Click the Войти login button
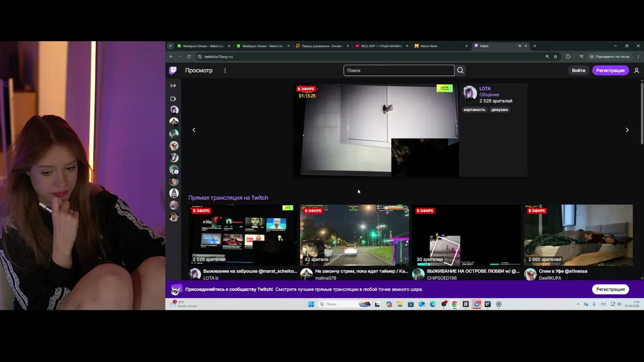This screenshot has width=644, height=362. point(579,70)
